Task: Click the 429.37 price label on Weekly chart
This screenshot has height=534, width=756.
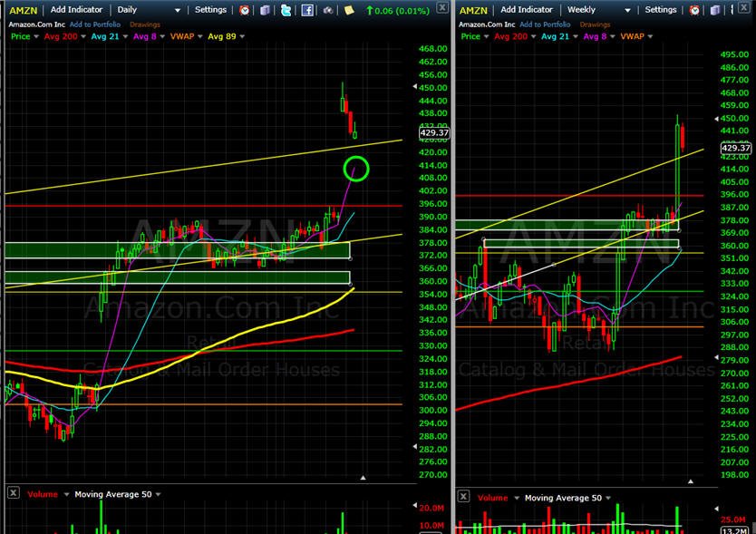Action: [x=736, y=148]
